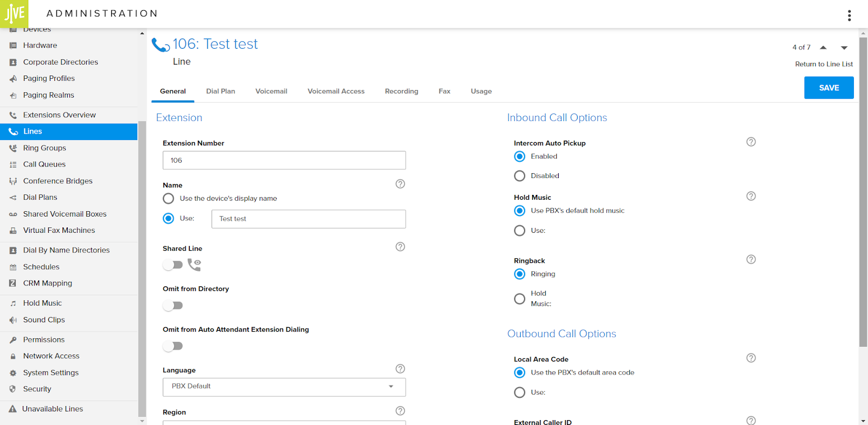Screen dimensions: 868x425
Task: Open the Language PBX Default dropdown
Action: (x=284, y=387)
